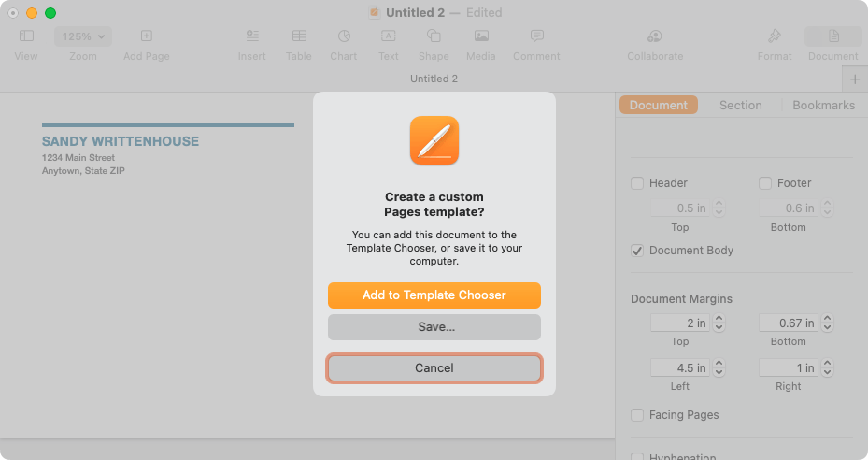The height and width of the screenshot is (460, 868).
Task: Click the SANDY WRITTENHOUSE heading text
Action: pyautogui.click(x=121, y=141)
